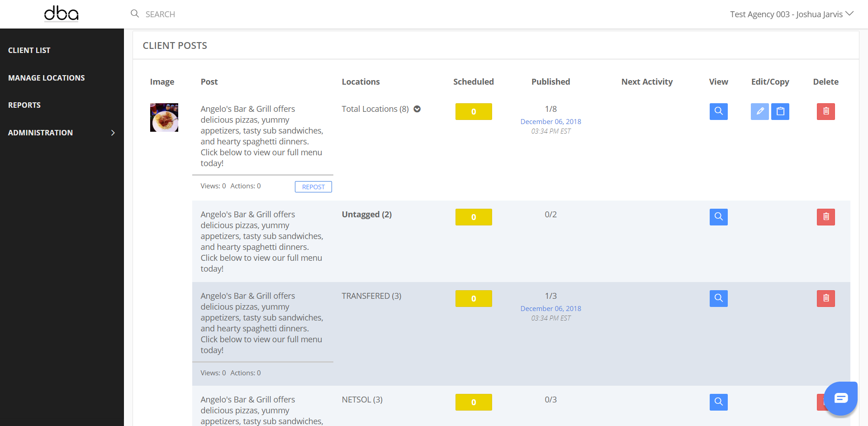Click the REPOST button
The width and height of the screenshot is (868, 426).
point(313,187)
